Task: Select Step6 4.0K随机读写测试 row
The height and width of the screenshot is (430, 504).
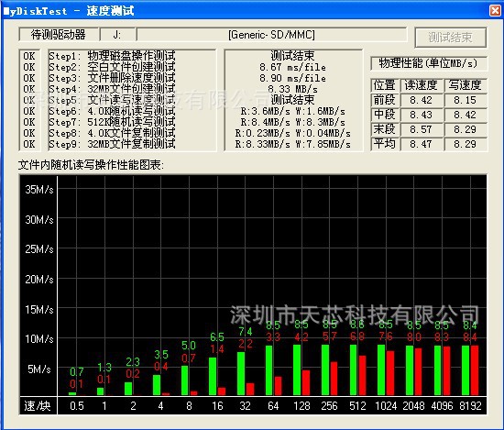Action: pyautogui.click(x=112, y=111)
